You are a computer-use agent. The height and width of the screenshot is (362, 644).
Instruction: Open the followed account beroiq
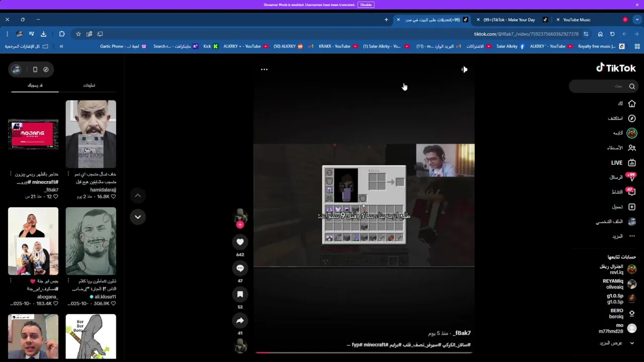(x=622, y=314)
